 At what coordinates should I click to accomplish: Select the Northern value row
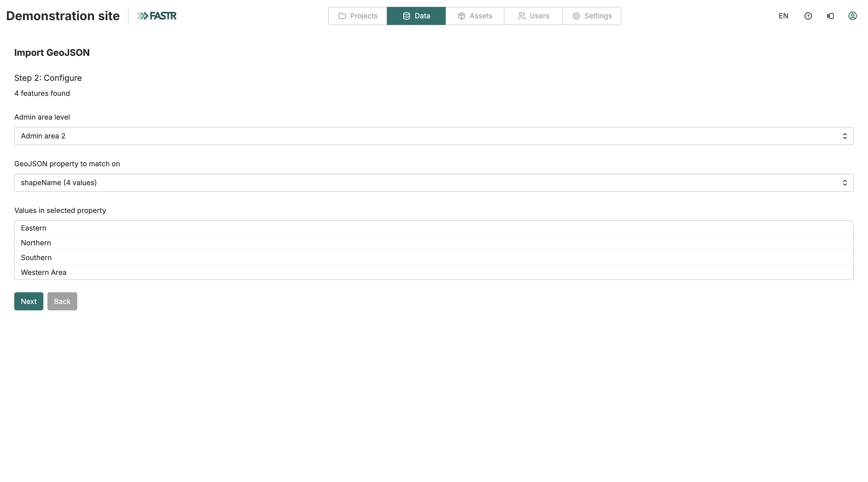[x=434, y=243]
